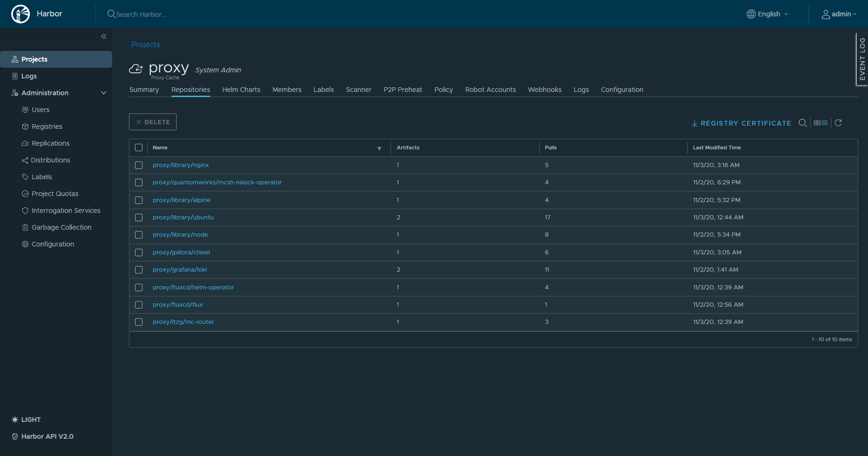Open the admin user menu
868x456 pixels.
[x=839, y=14]
